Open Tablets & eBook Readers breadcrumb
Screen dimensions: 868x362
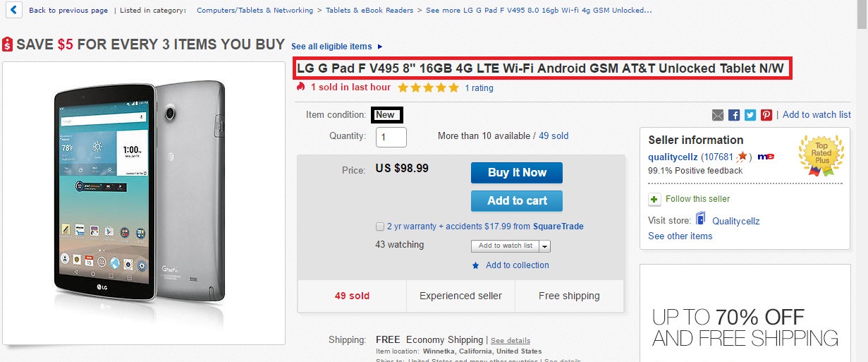[x=369, y=11]
